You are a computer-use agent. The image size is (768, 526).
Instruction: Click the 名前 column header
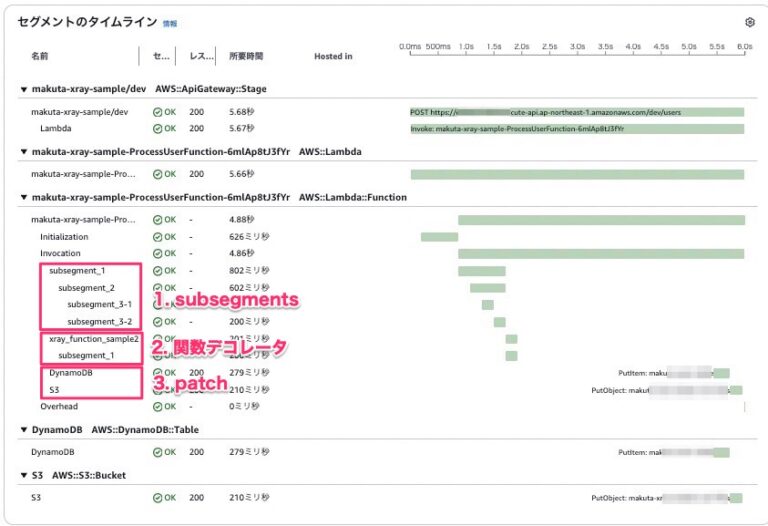pyautogui.click(x=40, y=56)
